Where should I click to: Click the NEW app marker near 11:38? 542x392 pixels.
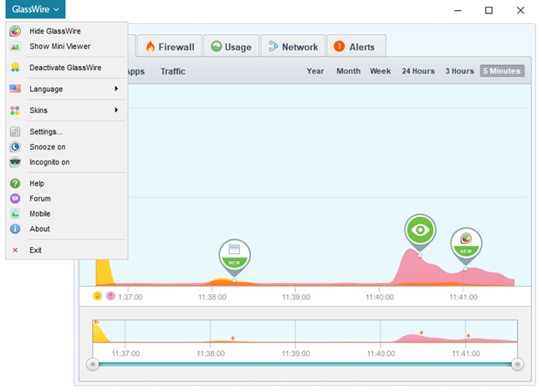coord(235,257)
